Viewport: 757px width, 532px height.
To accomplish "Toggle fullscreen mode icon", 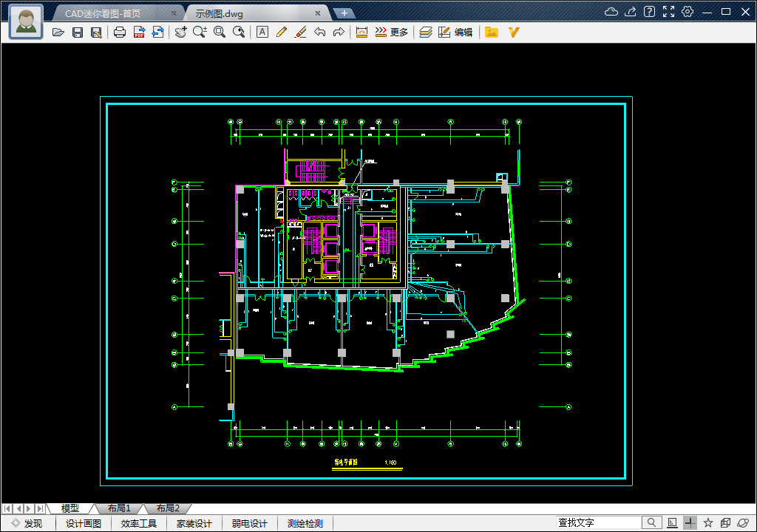I will (668, 11).
